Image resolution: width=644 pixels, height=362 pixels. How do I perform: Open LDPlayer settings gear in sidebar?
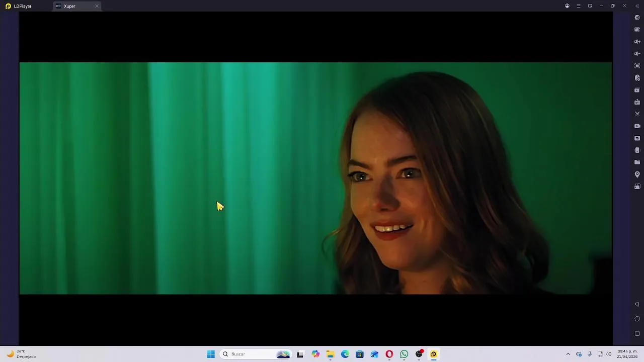(637, 18)
